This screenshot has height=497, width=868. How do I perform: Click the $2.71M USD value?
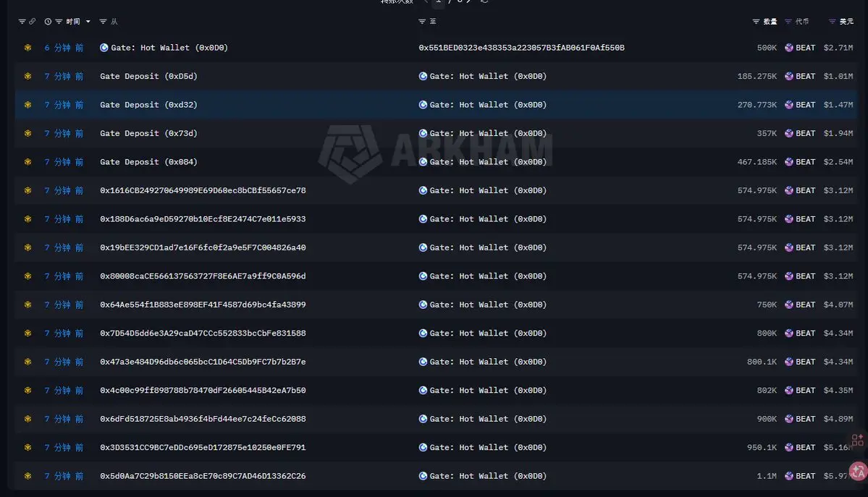[838, 48]
